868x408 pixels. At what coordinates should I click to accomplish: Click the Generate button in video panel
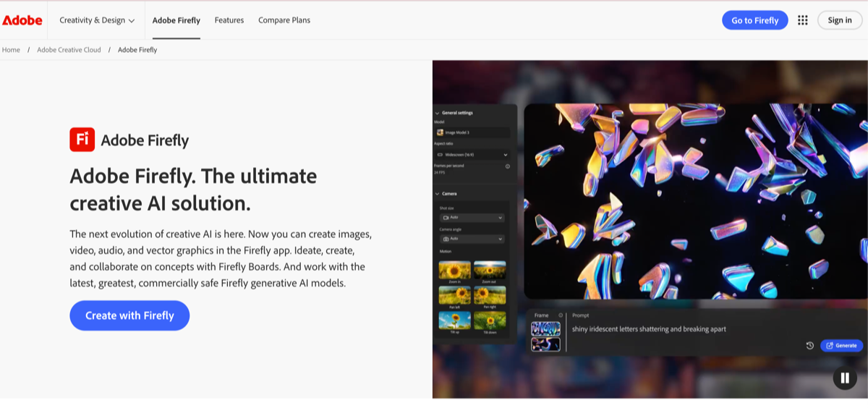click(x=841, y=346)
